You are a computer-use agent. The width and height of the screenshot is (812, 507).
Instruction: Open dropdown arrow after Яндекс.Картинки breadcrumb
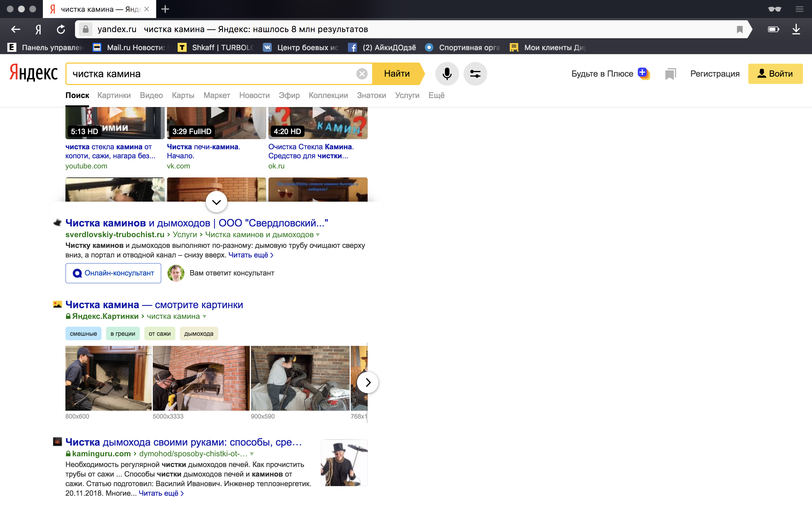coord(204,317)
